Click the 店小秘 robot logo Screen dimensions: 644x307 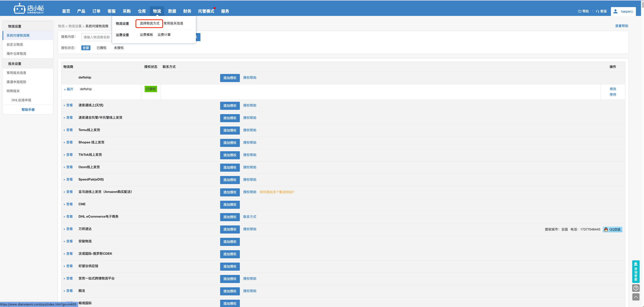pos(29,9)
